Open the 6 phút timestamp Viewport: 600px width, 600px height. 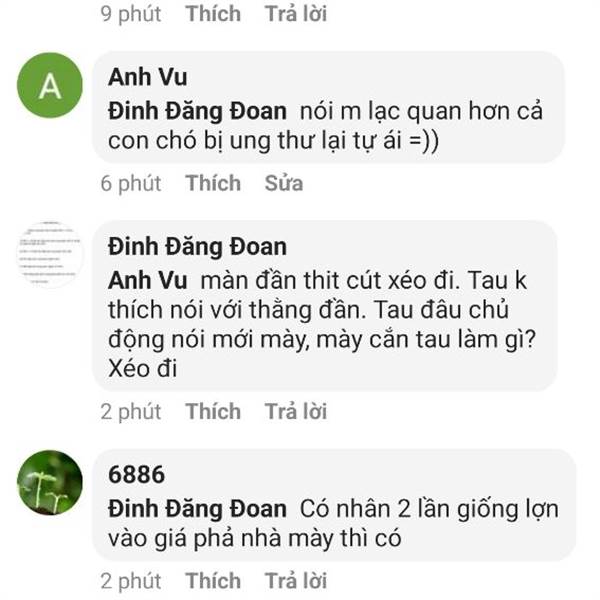[131, 184]
